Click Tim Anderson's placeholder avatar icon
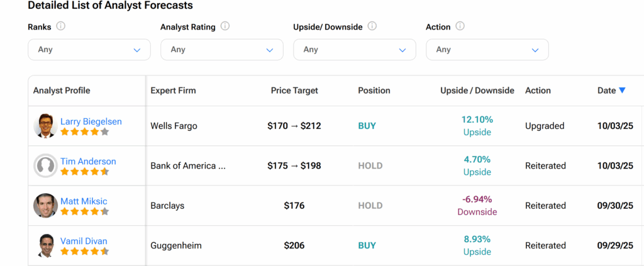Image resolution: width=644 pixels, height=266 pixels. [x=45, y=166]
